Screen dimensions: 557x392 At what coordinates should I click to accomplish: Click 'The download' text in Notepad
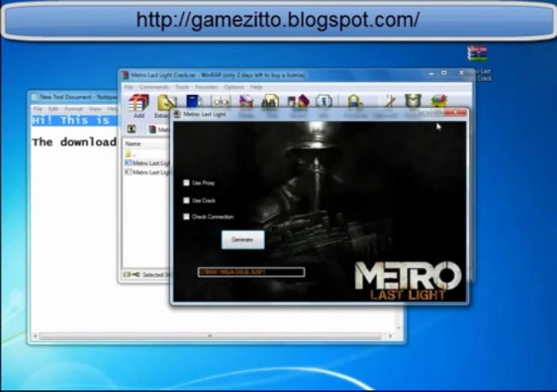(74, 142)
